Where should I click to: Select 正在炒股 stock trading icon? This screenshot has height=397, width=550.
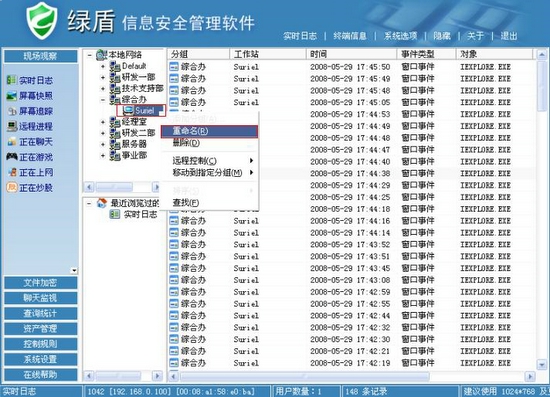[12, 188]
